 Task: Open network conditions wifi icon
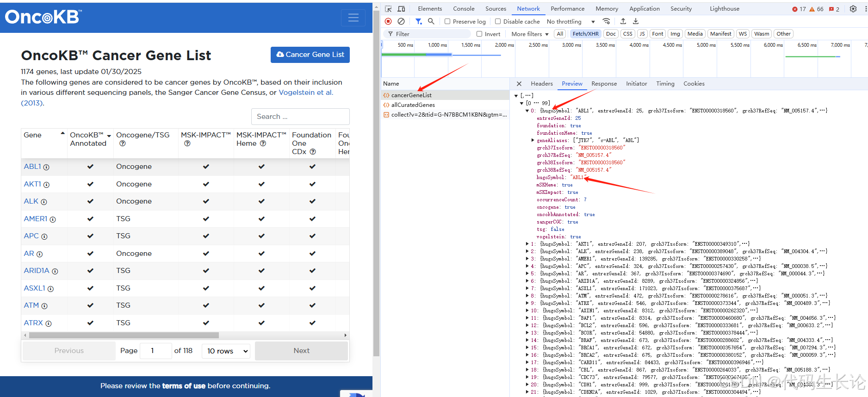click(606, 21)
